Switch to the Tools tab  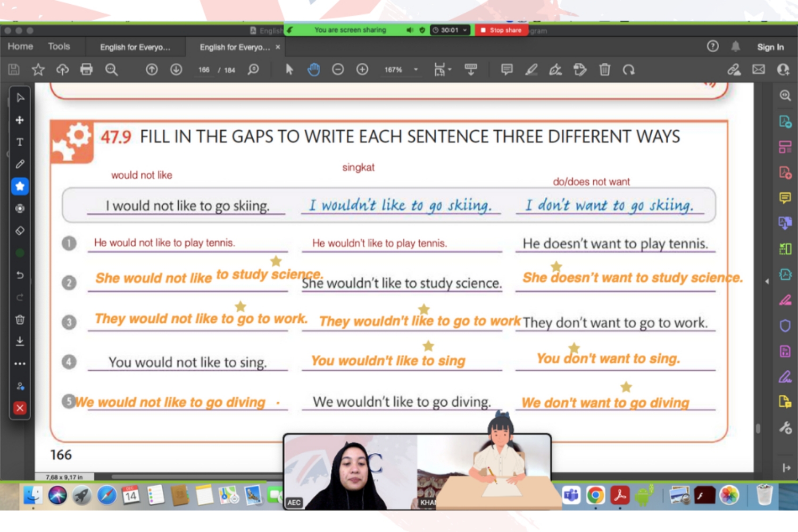[x=59, y=46]
